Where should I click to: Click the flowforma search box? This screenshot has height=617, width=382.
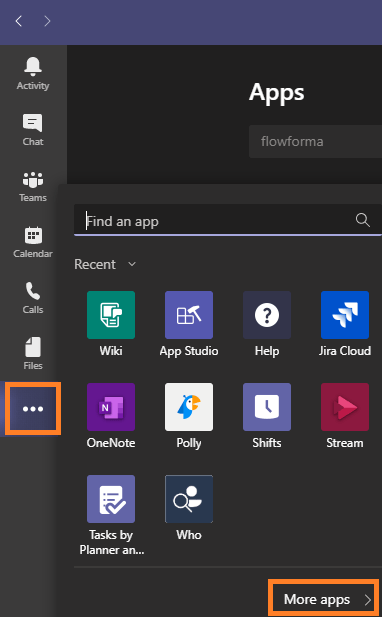(x=315, y=142)
